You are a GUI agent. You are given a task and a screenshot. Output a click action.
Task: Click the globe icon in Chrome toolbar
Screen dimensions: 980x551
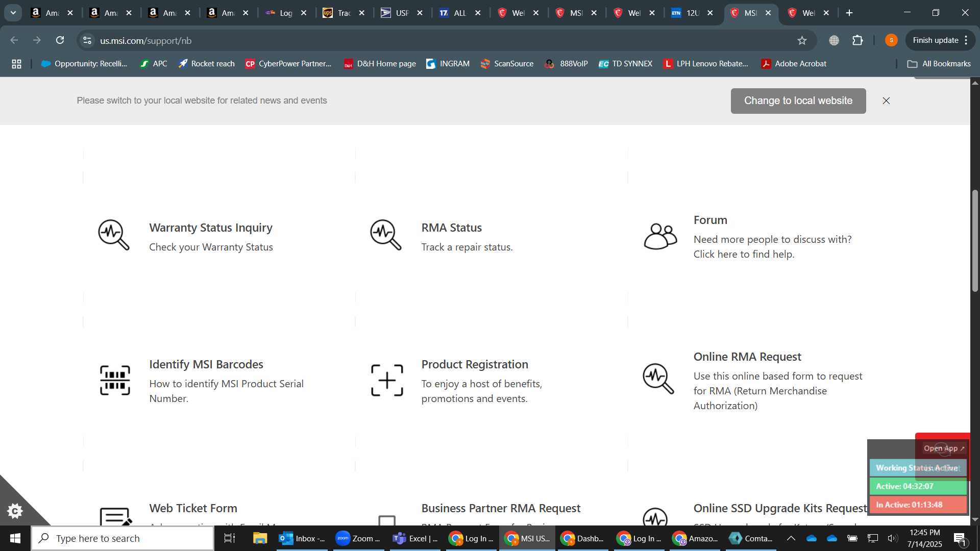click(x=834, y=40)
